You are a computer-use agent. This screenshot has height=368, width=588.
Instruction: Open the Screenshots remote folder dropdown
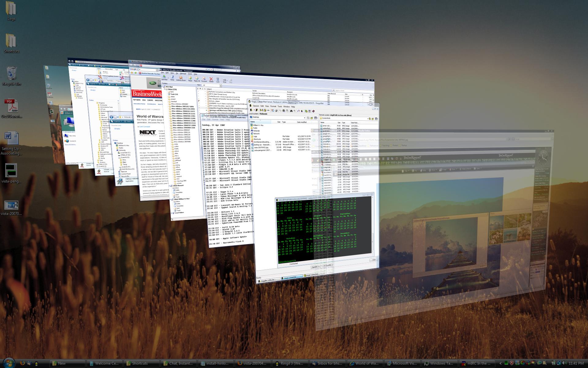pyautogui.click(x=367, y=118)
